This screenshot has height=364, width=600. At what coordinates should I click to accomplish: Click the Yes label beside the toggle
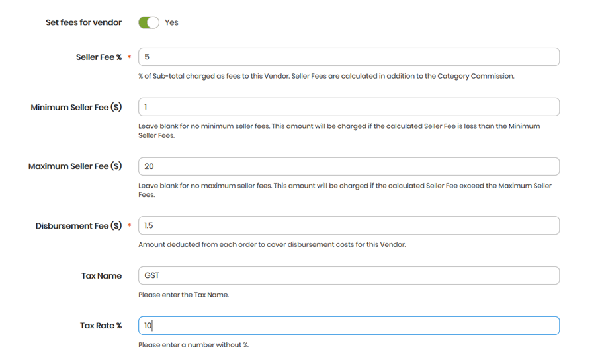(171, 22)
